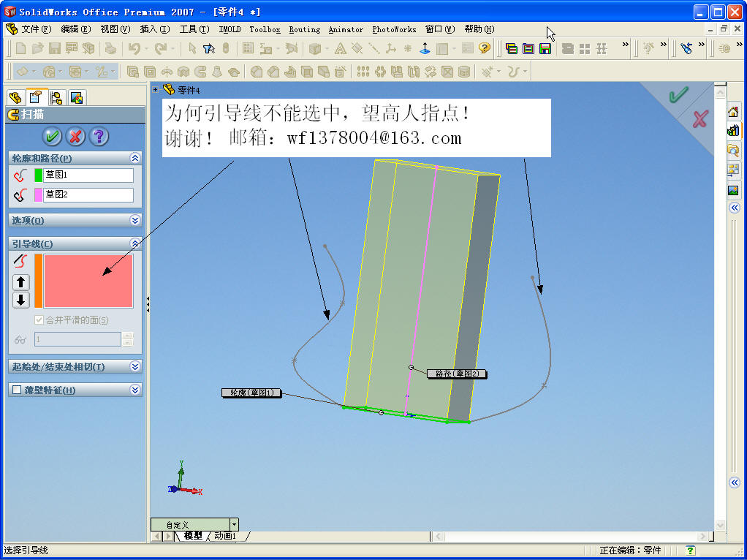Click the profile field containing 草图1

coord(88,175)
